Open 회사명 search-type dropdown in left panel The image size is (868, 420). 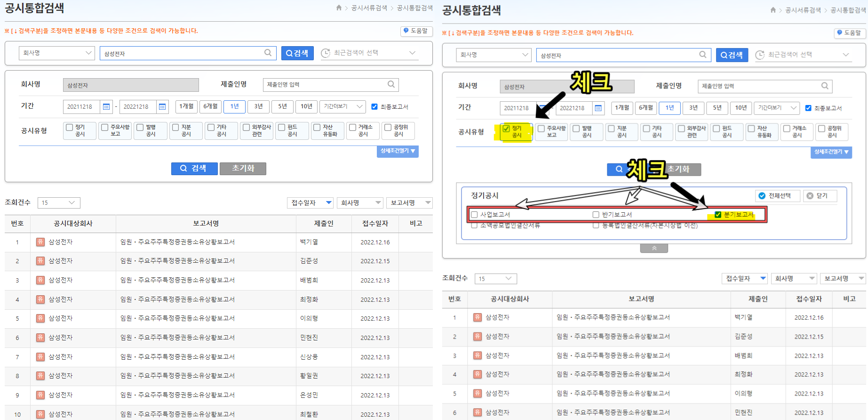pyautogui.click(x=57, y=53)
